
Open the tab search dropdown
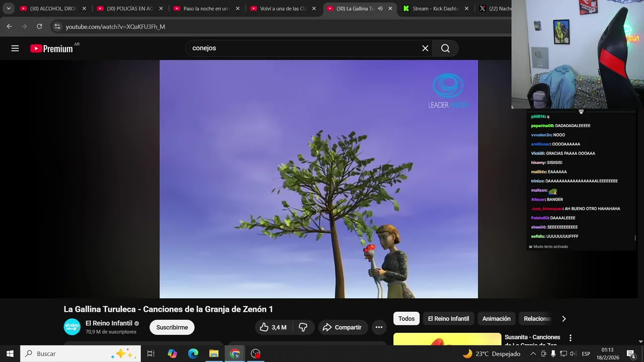(x=9, y=9)
